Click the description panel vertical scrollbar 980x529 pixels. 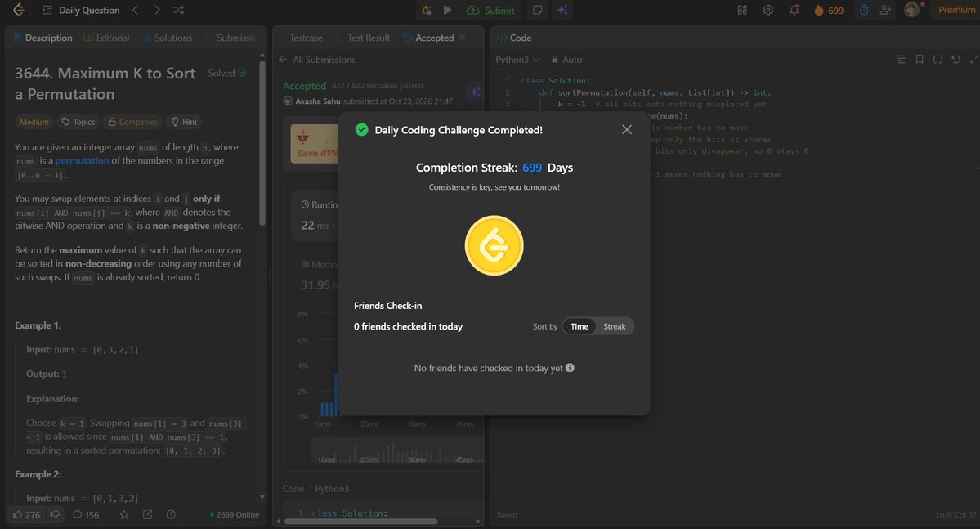tap(262, 143)
